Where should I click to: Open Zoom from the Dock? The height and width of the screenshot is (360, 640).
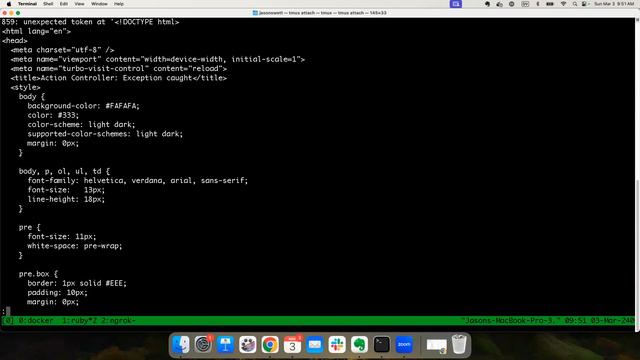pos(404,345)
